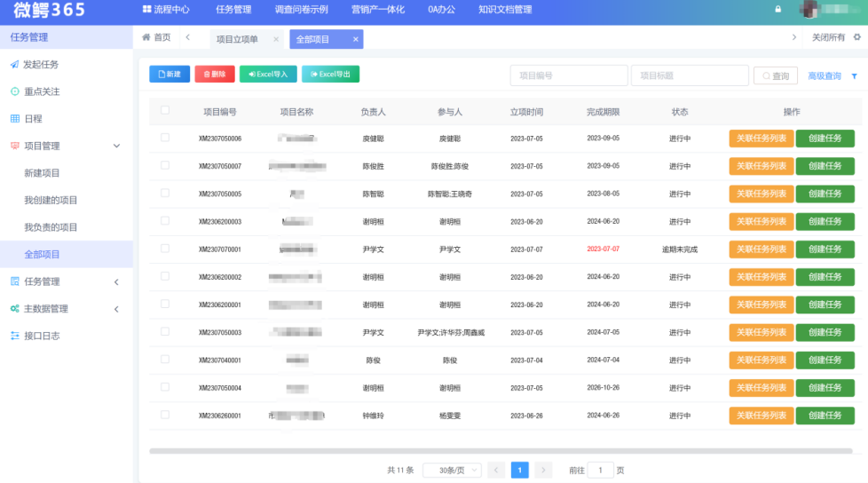The height and width of the screenshot is (483, 868).
Task: Click the 发起任务 paper plane icon
Action: pos(14,65)
